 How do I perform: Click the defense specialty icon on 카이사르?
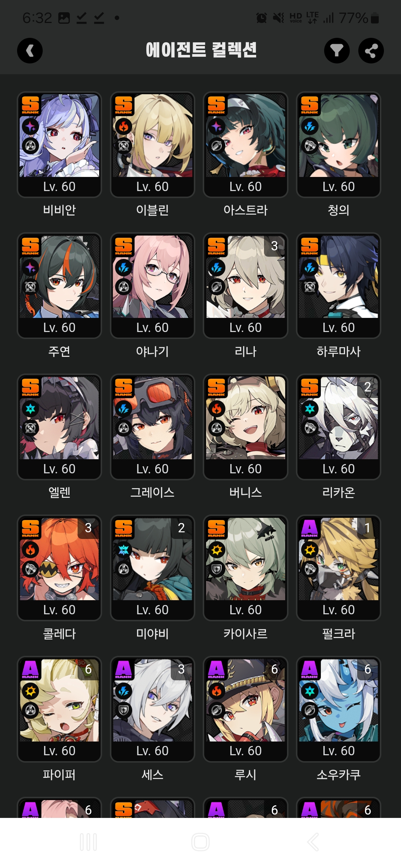(217, 569)
